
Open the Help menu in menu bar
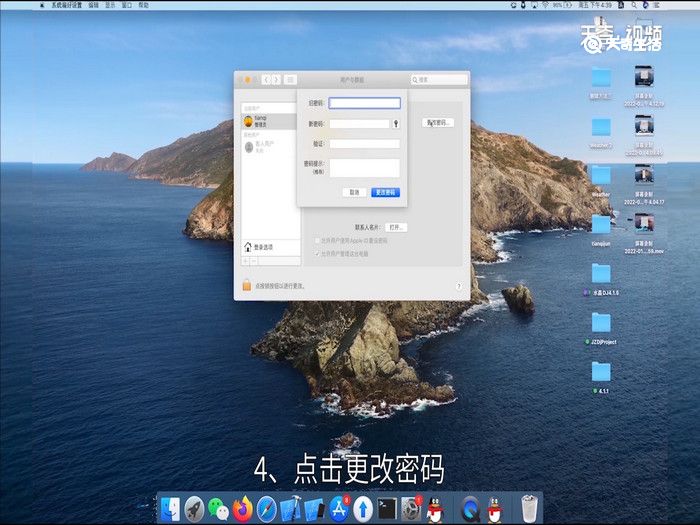point(143,5)
